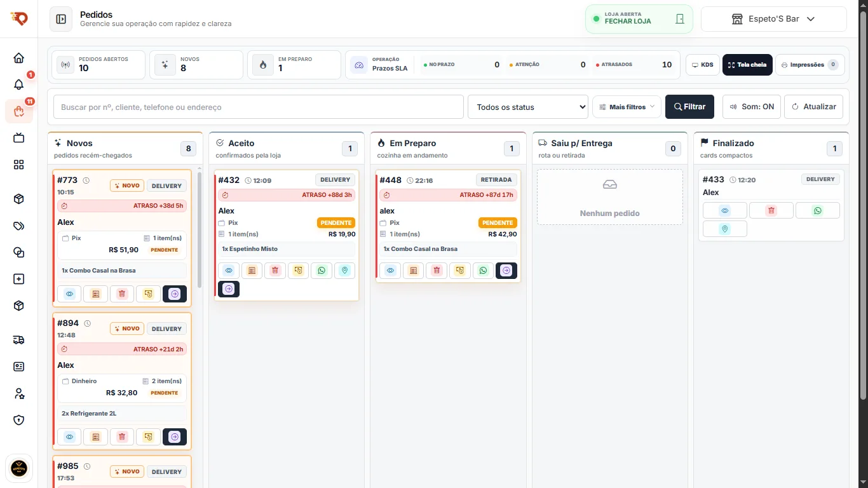Click the order search field

click(259, 107)
